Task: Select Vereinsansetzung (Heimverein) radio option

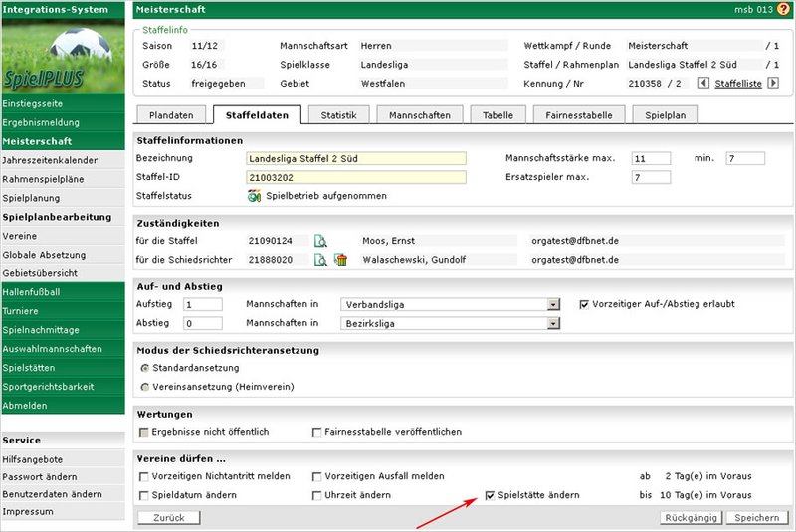Action: 146,386
